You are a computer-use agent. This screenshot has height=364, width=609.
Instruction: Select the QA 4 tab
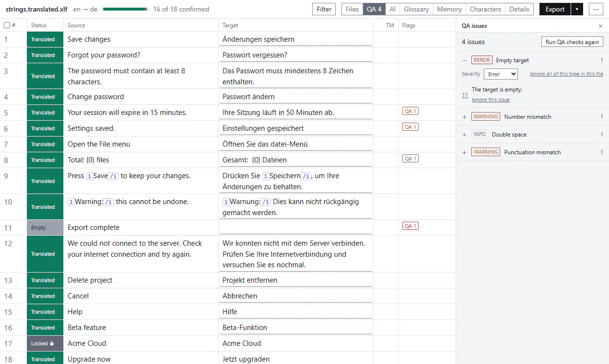coord(375,9)
